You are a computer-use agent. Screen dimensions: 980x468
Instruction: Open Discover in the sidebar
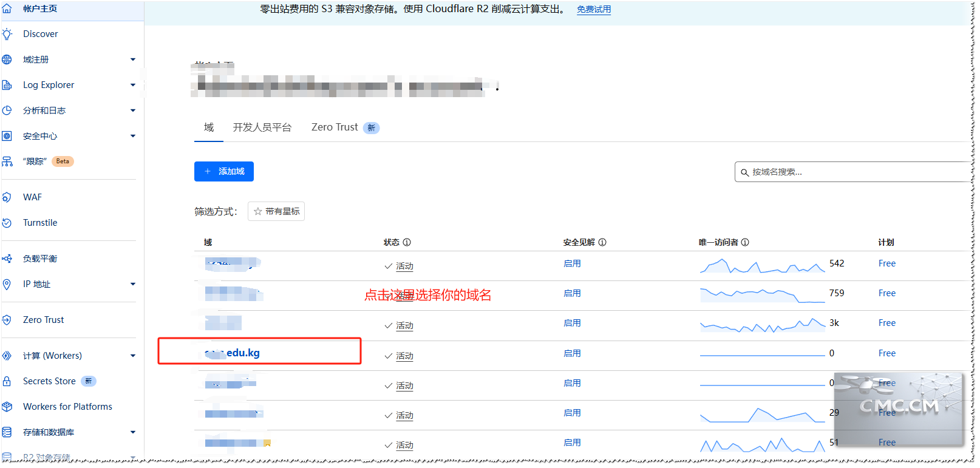click(x=41, y=34)
